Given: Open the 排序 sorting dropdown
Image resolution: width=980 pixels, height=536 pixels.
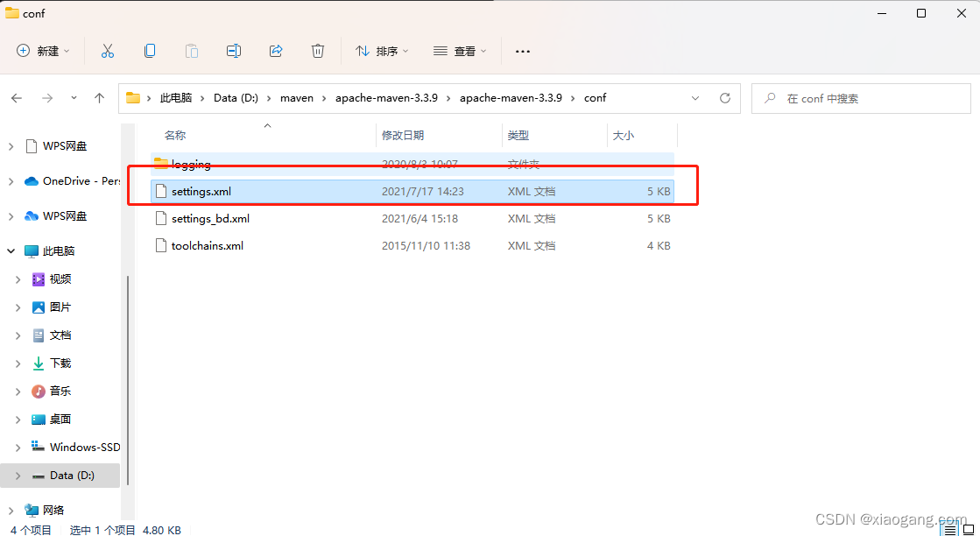Looking at the screenshot, I should (x=381, y=51).
